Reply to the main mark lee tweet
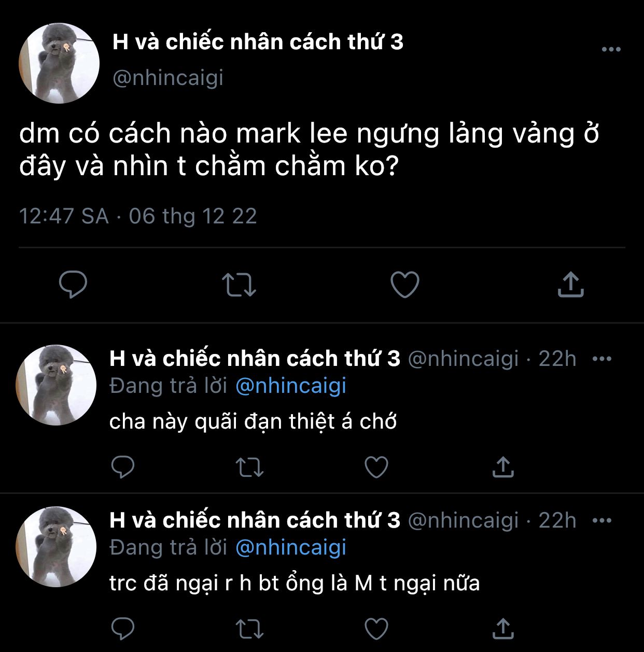 [73, 284]
